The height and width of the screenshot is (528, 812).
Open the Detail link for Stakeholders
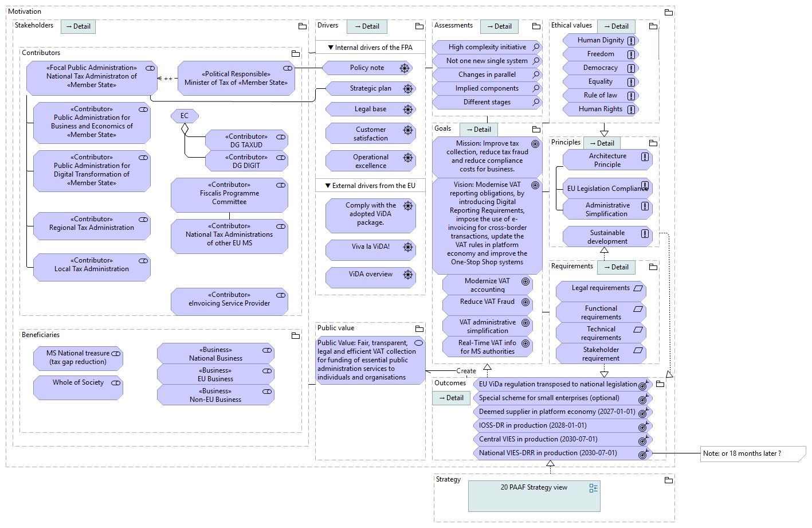[x=79, y=26]
